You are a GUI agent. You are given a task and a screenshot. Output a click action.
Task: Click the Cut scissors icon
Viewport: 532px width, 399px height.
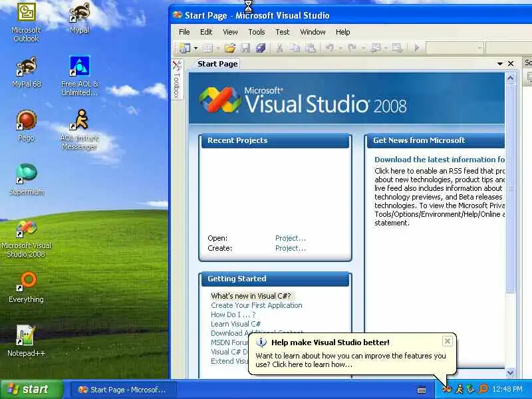point(279,48)
